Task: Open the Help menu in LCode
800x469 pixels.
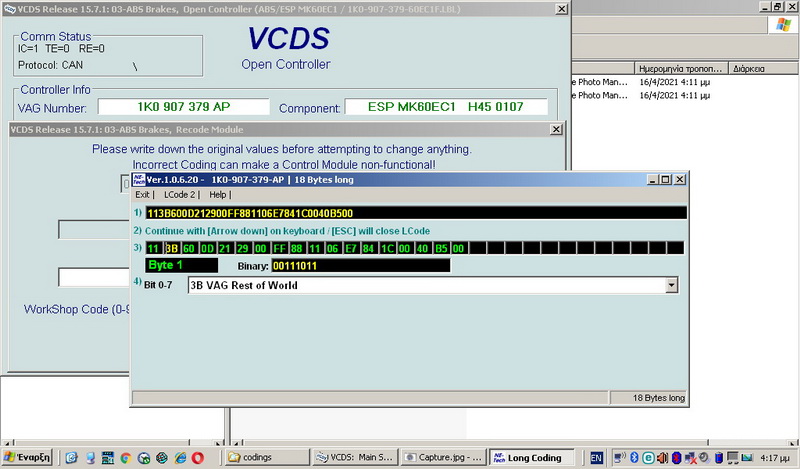Action: pos(219,194)
